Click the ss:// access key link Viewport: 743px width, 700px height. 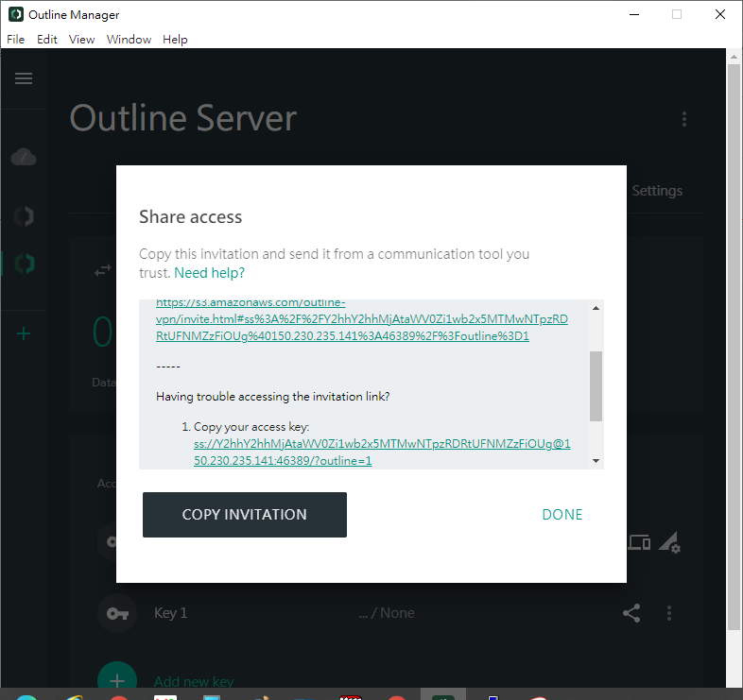click(382, 452)
